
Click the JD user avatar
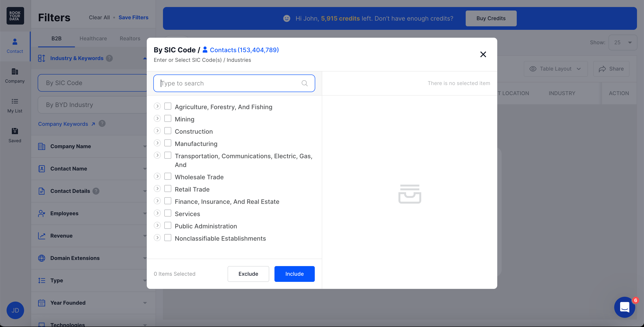point(15,310)
